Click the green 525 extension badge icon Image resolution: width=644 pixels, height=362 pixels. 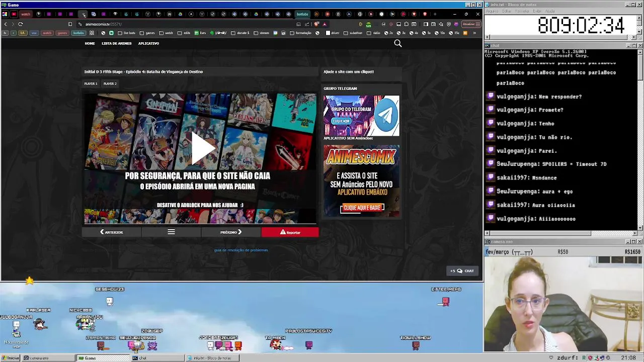369,24
